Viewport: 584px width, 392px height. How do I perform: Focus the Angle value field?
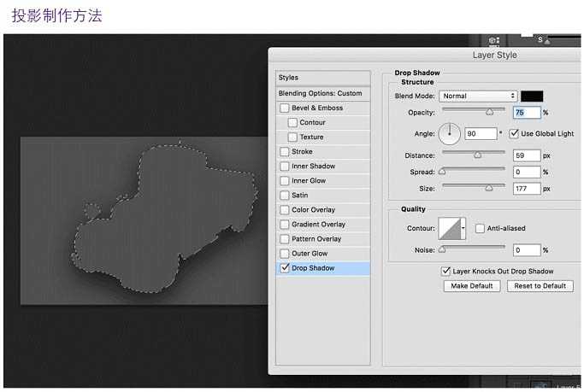(481, 133)
